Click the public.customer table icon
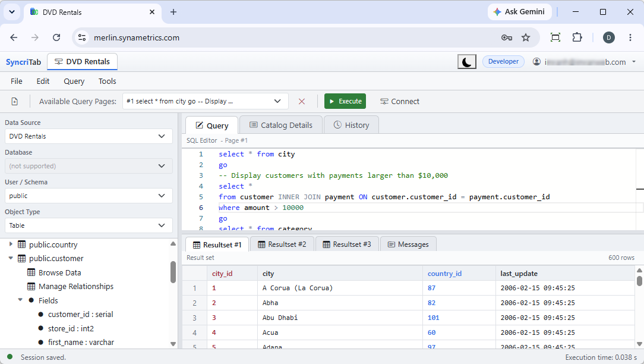Viewport: 644px width, 364px height. [22, 259]
